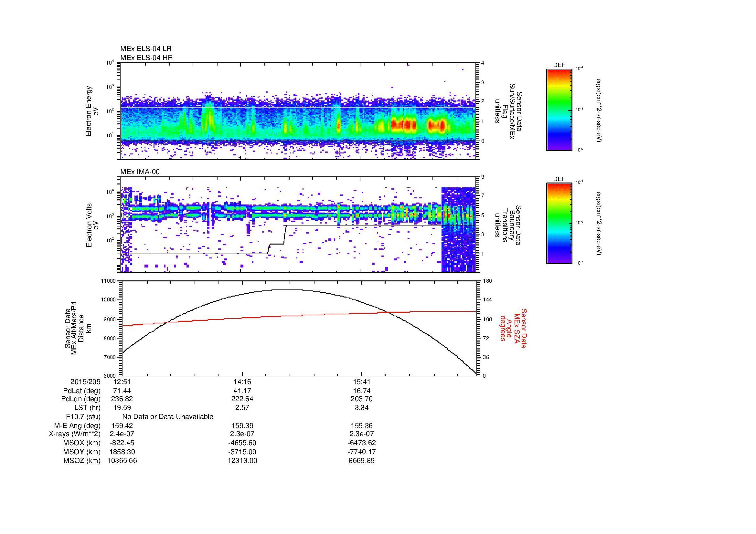756x534 pixels.
Task: Click PdLon value '236.82'
Action: 122,399
